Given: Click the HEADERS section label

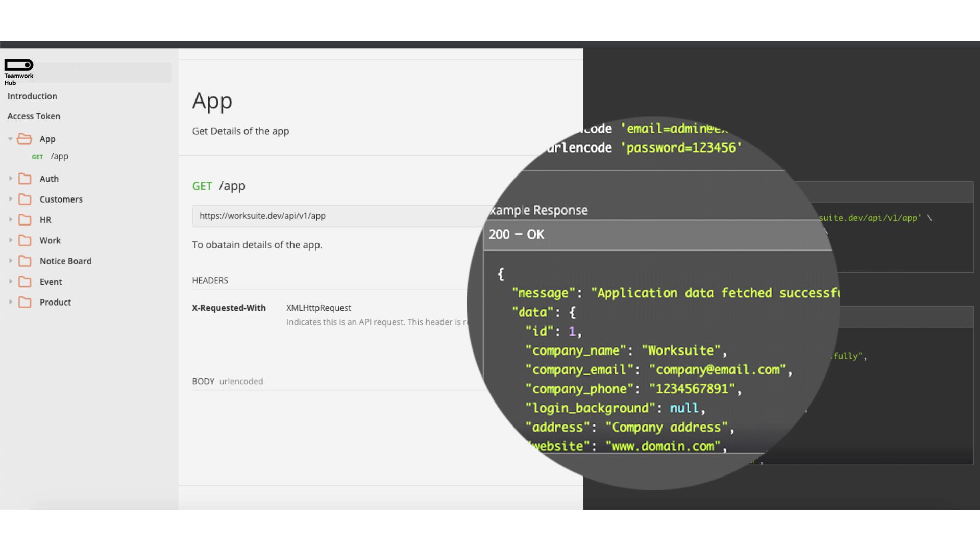Looking at the screenshot, I should coord(209,280).
